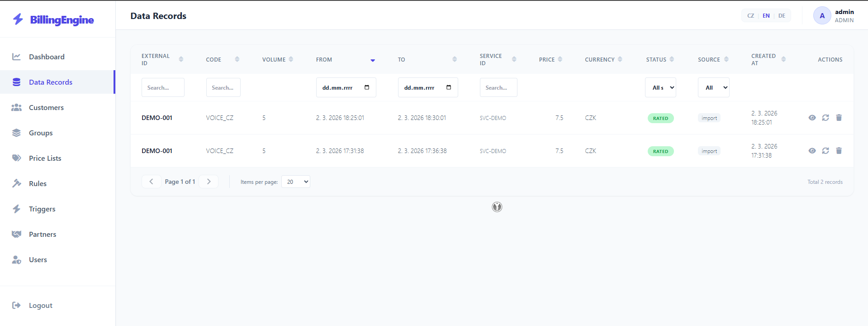Click the Groups layers icon
This screenshot has width=868, height=326.
click(x=16, y=133)
